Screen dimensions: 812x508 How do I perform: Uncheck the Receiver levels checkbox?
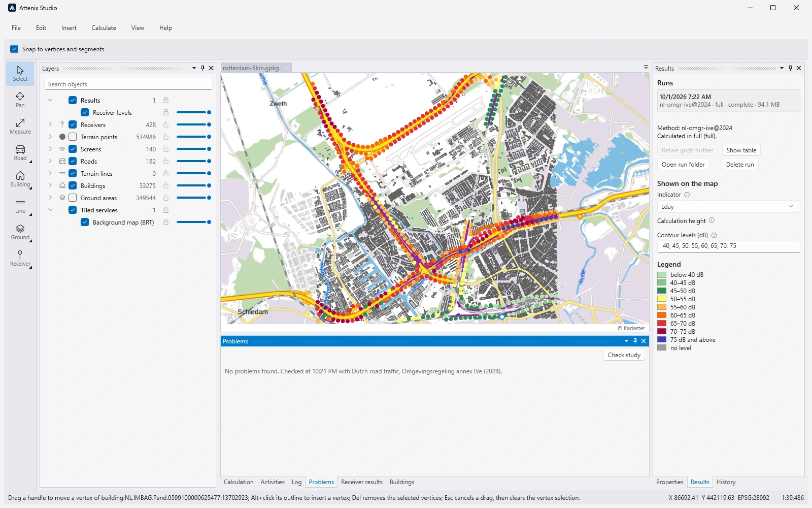(x=85, y=112)
